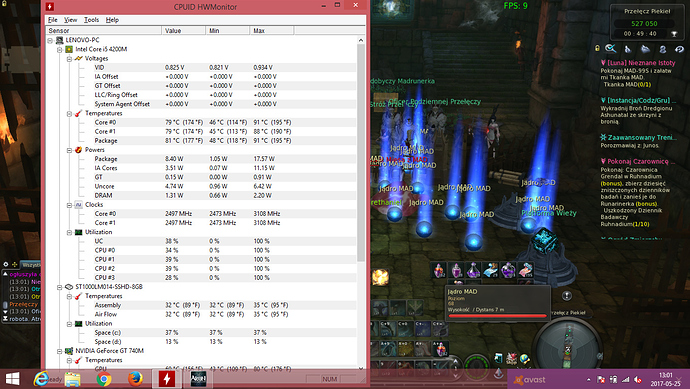Select the Package temperature row
The width and height of the screenshot is (690, 389).
coord(201,141)
